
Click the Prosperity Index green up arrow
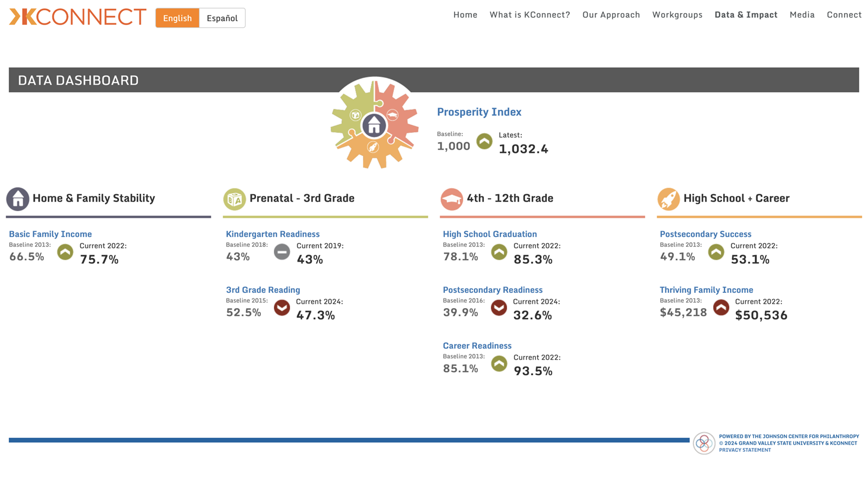tap(484, 142)
